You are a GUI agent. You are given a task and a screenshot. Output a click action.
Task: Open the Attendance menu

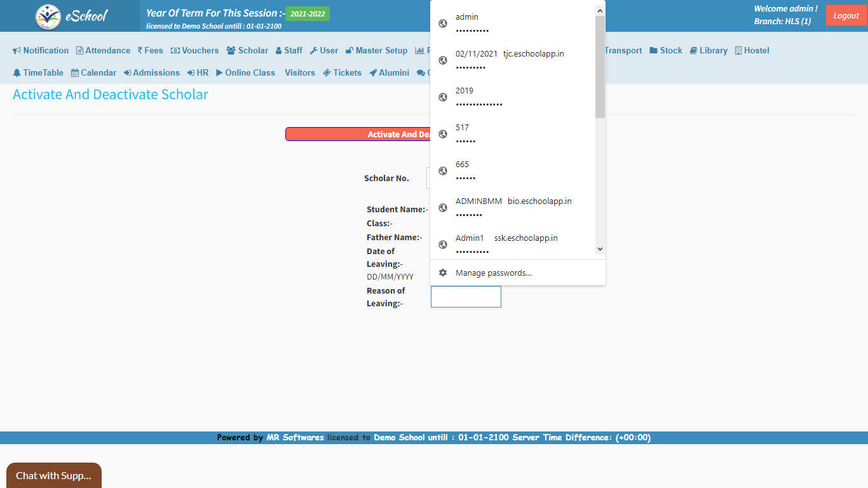[x=103, y=51]
